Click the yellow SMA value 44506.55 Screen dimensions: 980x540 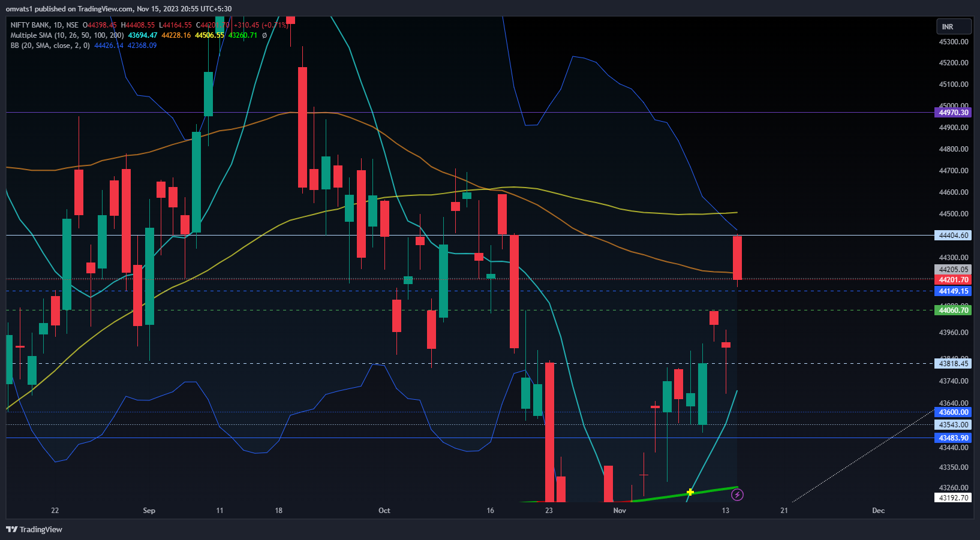209,35
